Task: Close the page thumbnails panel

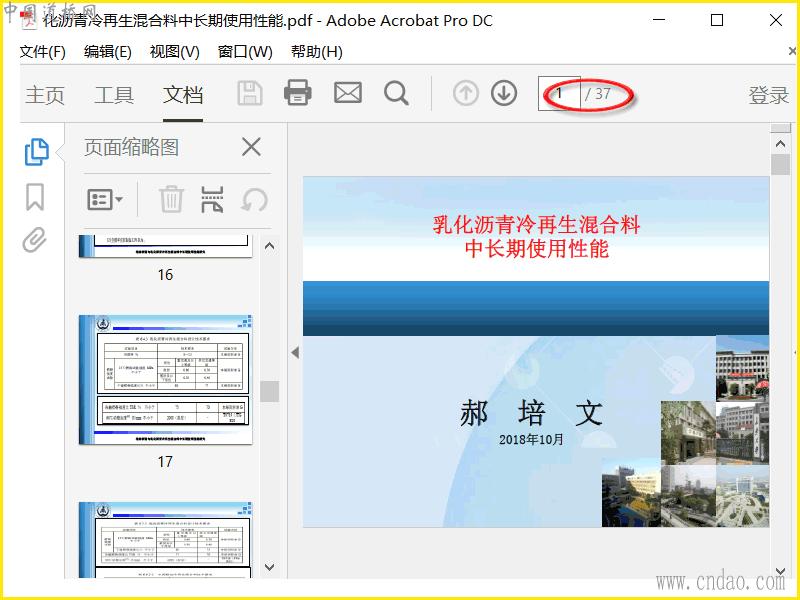Action: pos(251,147)
